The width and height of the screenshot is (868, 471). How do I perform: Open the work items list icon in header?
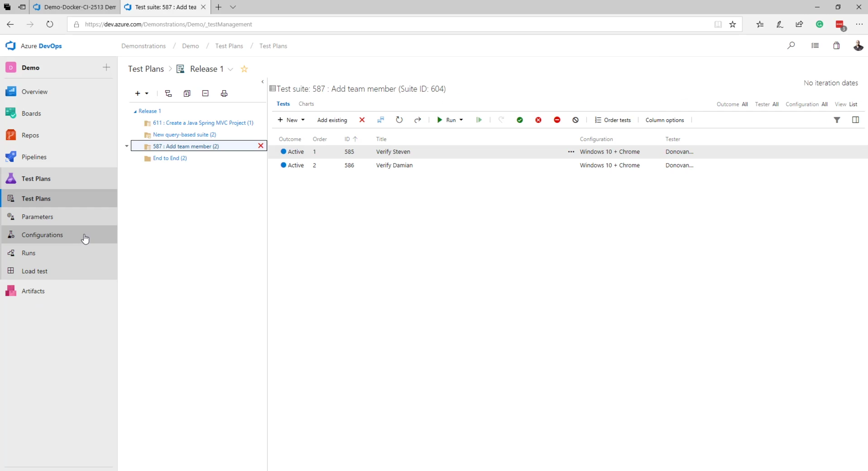pyautogui.click(x=815, y=46)
